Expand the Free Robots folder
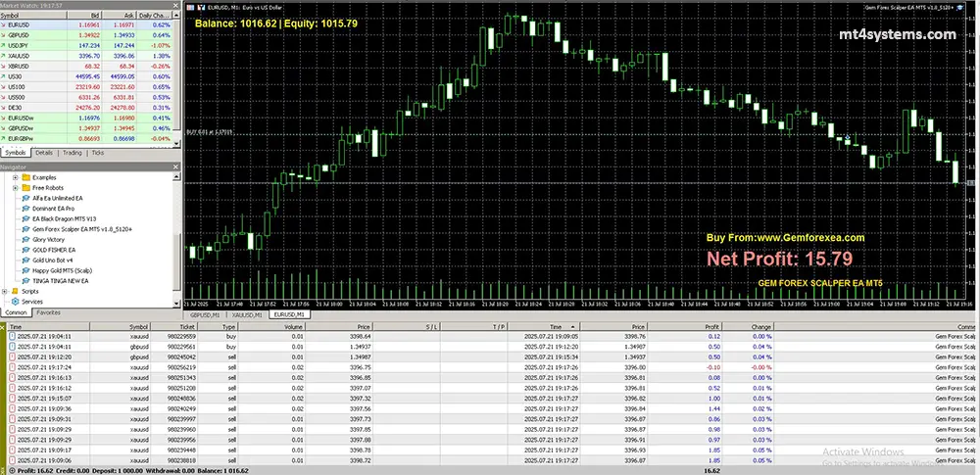This screenshot has width=980, height=475. click(x=15, y=187)
